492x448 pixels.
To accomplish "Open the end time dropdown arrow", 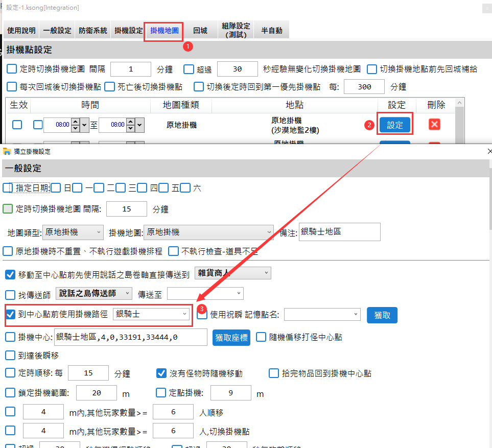I will point(139,125).
